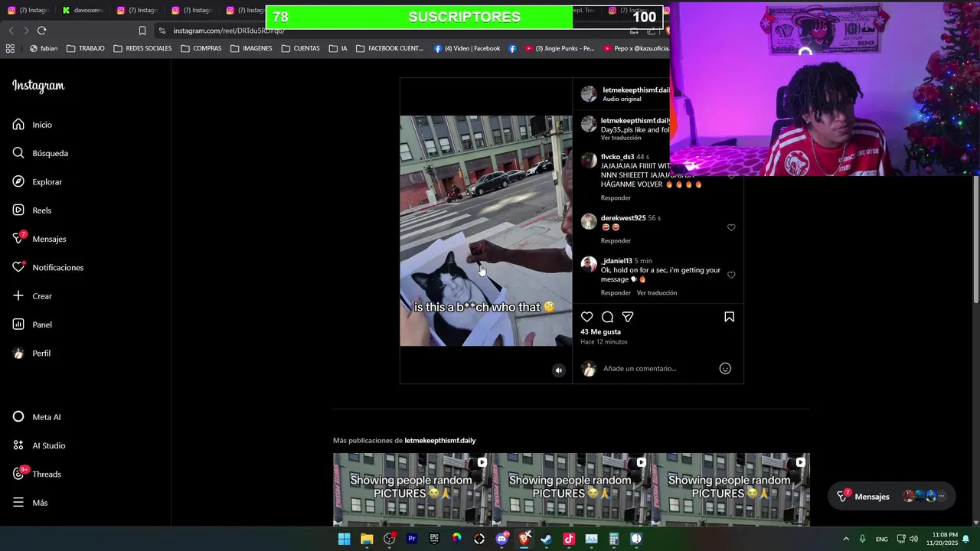This screenshot has width=980, height=551.
Task: Open flvcko_ds3's profile
Action: point(617,157)
